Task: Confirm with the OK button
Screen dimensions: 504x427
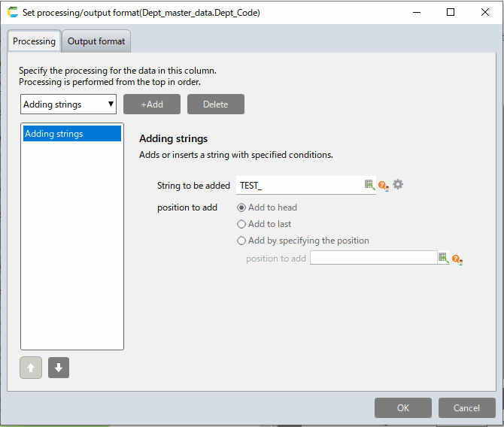Action: click(x=403, y=407)
